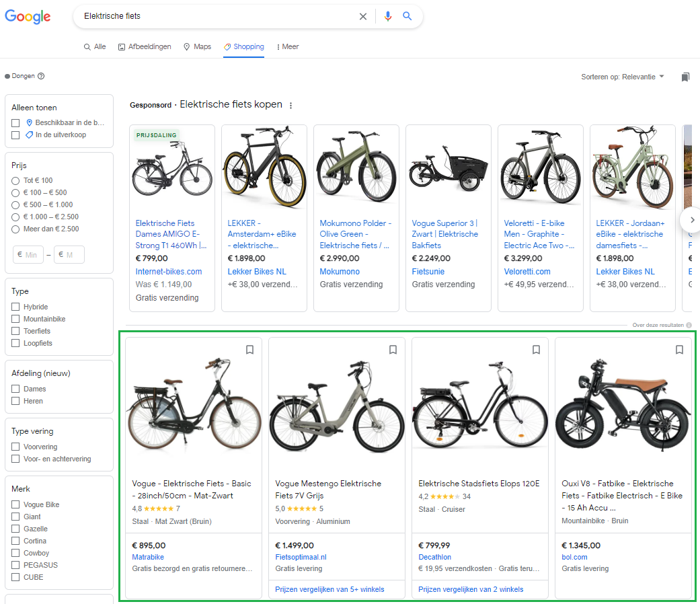Open AMIGO E-Strong T1 sponsored listing
Screen dimensions: 700x604
(x=171, y=234)
